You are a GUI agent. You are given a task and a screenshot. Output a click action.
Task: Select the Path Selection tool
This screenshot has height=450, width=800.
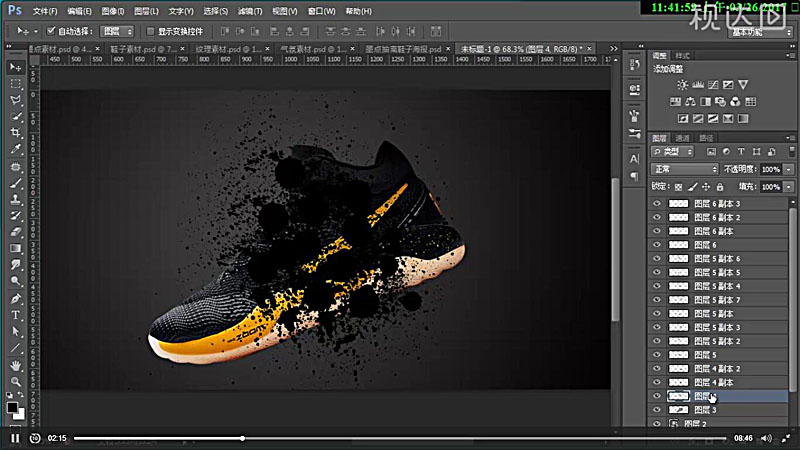pyautogui.click(x=15, y=332)
